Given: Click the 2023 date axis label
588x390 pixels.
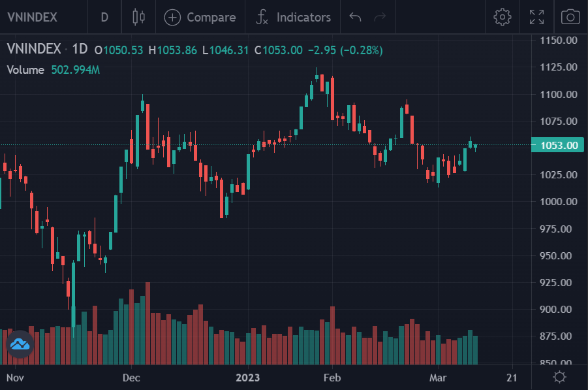Looking at the screenshot, I should tap(248, 378).
